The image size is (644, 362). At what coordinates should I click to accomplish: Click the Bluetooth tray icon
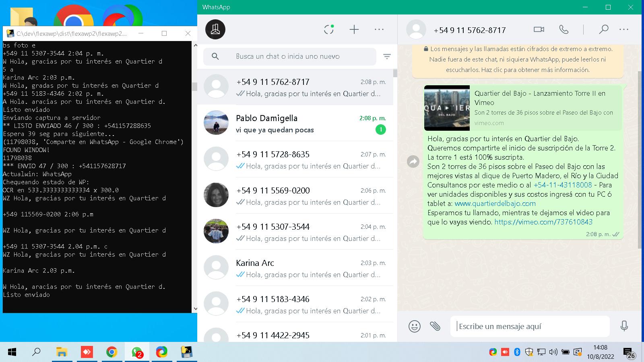click(x=517, y=352)
